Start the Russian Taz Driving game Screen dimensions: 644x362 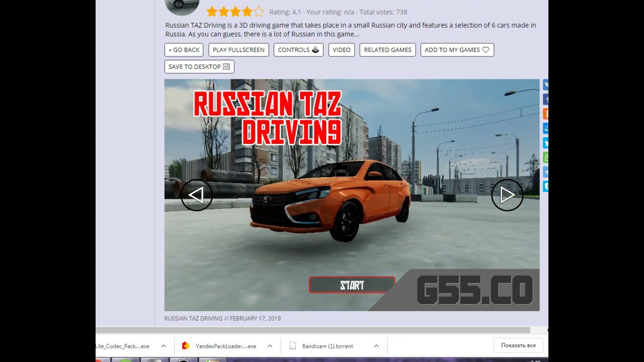click(352, 285)
